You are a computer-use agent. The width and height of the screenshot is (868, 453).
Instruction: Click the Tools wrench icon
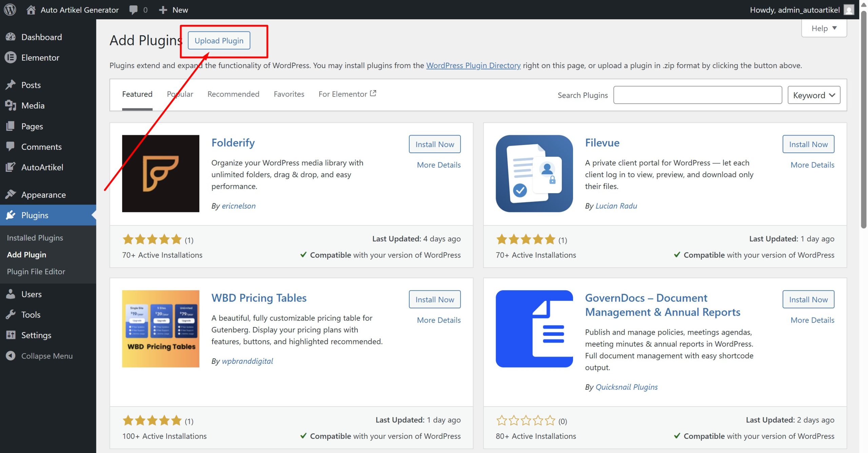click(x=11, y=314)
